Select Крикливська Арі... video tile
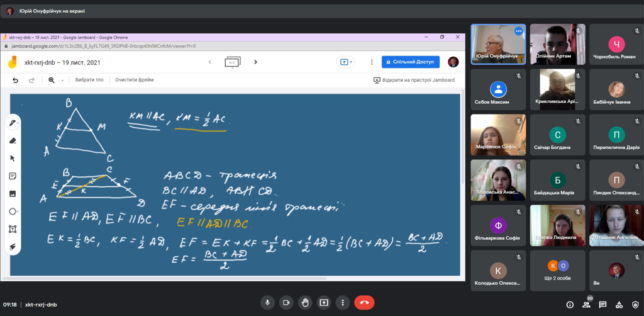This screenshot has width=644, height=316. 557,89
